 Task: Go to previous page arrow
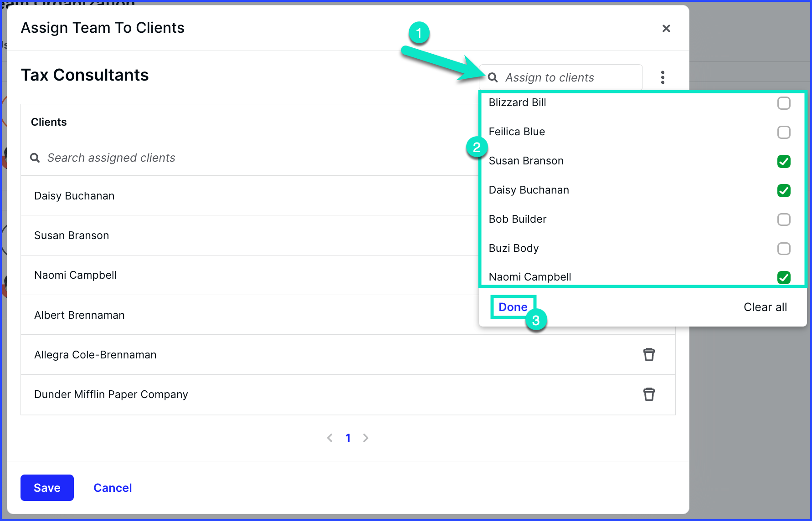(x=330, y=438)
